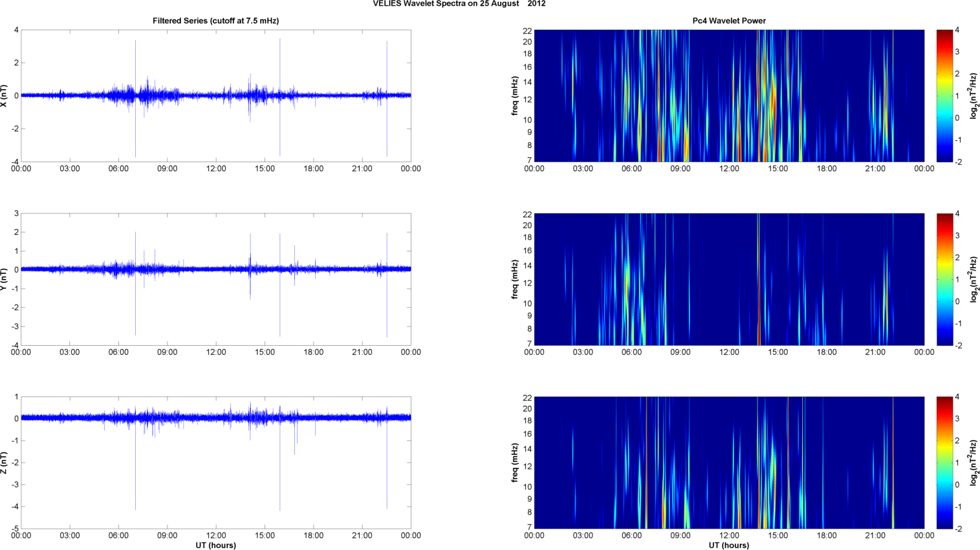Viewport: 980px width, 550px height.
Task: Click the UT (hours) label under bottom spectrogram
Action: 729,545
